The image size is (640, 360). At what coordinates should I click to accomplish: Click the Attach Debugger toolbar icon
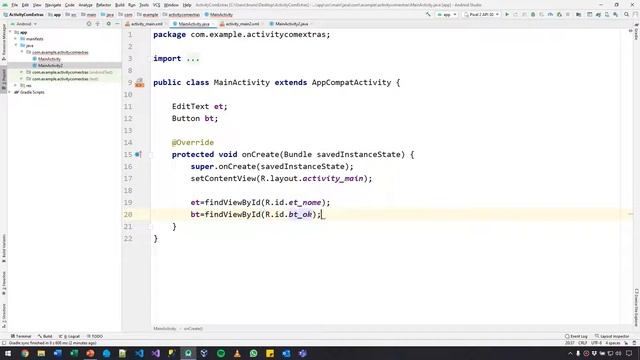pyautogui.click(x=559, y=14)
